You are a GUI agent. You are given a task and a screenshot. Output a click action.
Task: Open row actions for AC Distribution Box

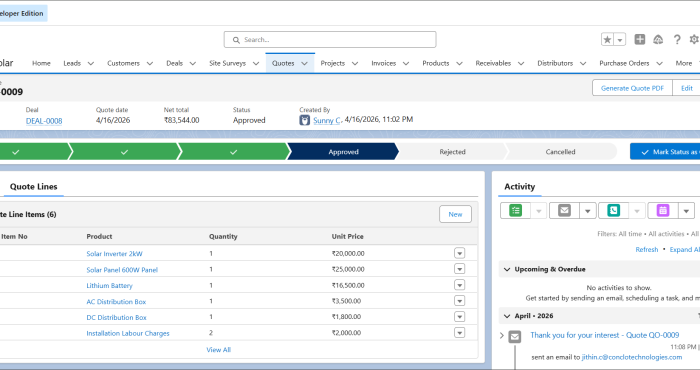[459, 301]
